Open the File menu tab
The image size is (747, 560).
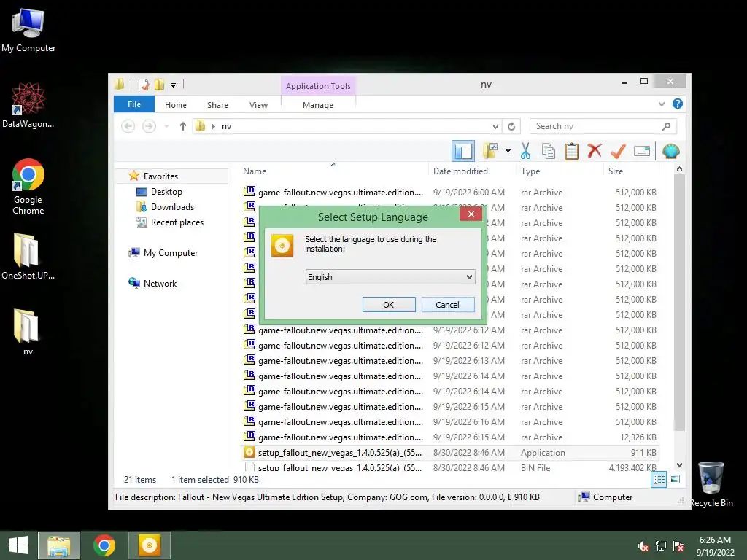134,104
